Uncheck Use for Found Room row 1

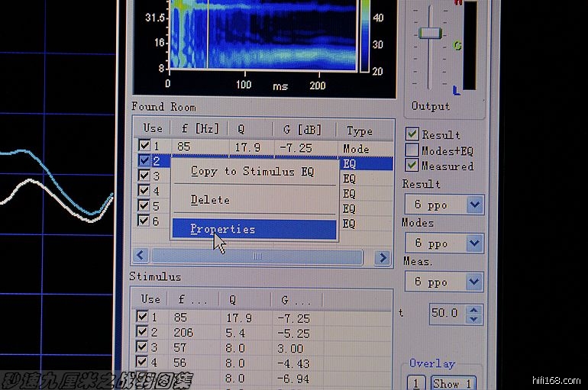(x=144, y=147)
